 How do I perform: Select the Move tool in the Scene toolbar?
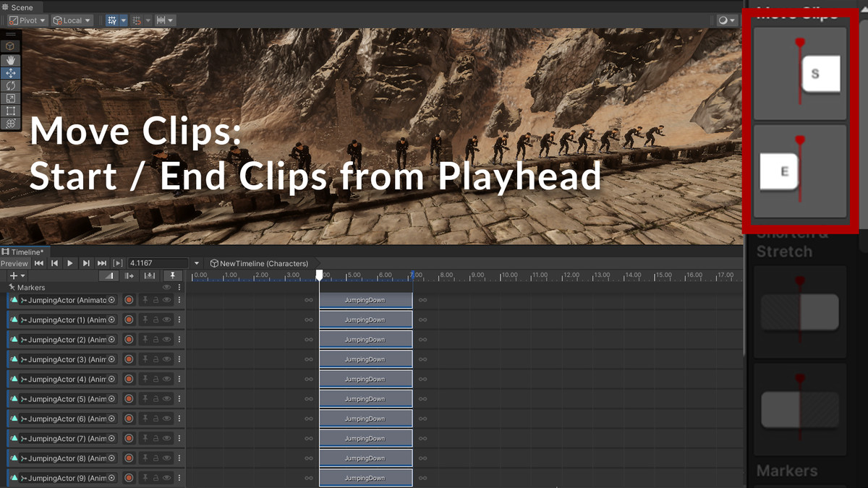pos(10,72)
